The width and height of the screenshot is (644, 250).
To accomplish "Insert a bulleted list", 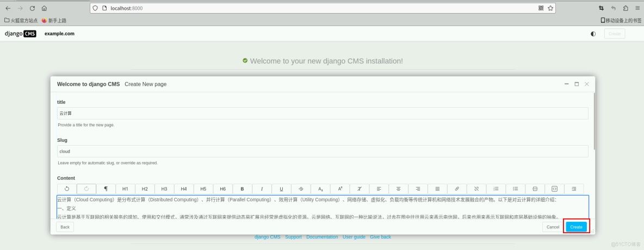I will pos(516,189).
